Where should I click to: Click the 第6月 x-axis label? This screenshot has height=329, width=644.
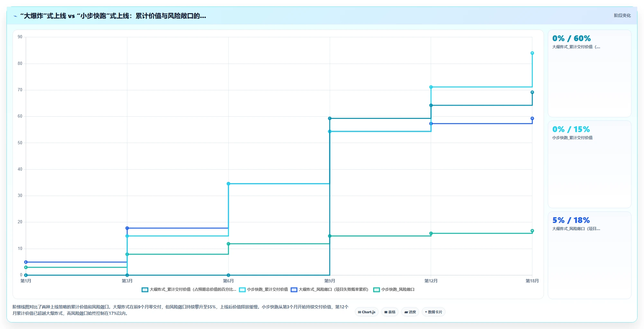coord(228,281)
